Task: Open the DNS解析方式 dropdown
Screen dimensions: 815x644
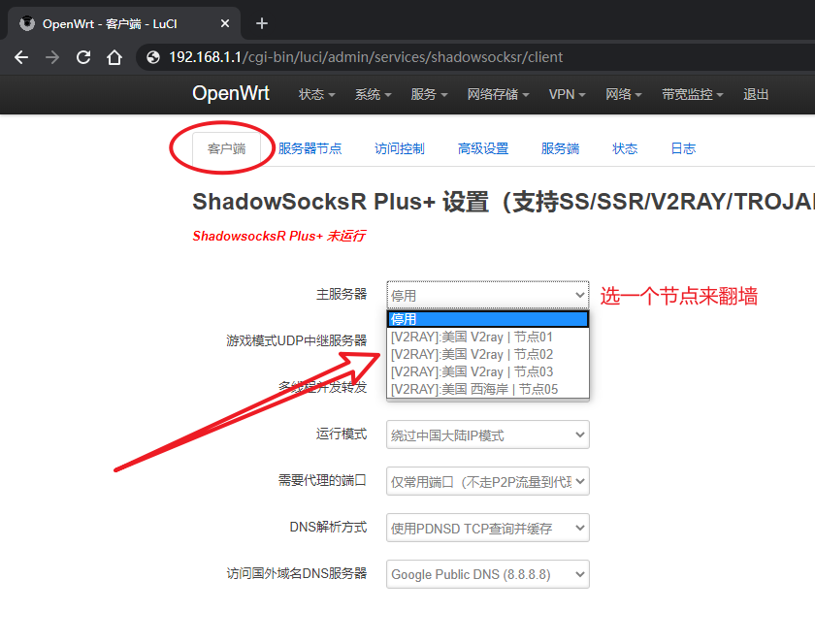Action: click(x=487, y=528)
